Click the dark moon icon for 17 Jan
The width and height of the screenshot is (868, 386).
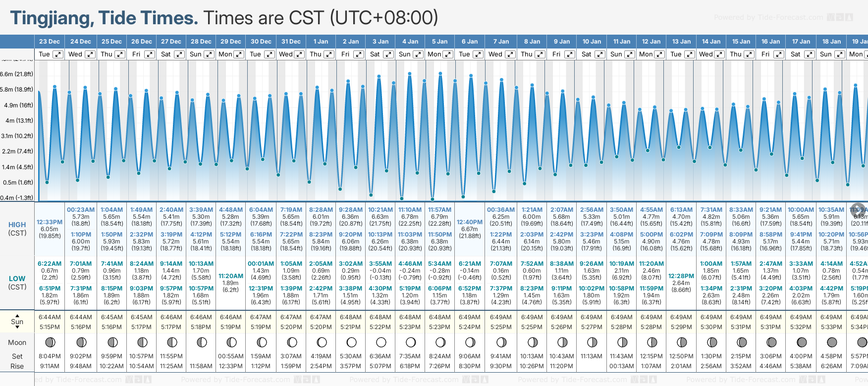click(802, 342)
